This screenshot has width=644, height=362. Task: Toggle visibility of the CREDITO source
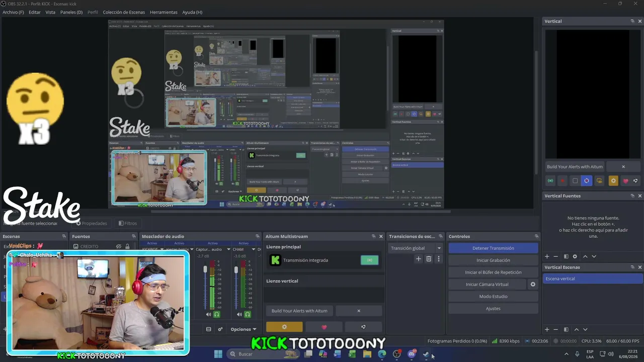coord(119,246)
